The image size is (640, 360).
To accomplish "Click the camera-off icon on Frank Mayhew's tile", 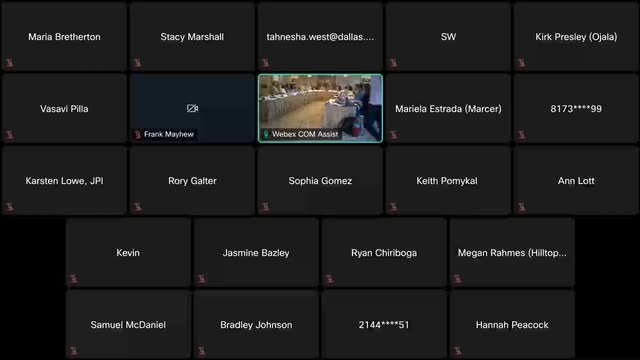I will click(192, 108).
